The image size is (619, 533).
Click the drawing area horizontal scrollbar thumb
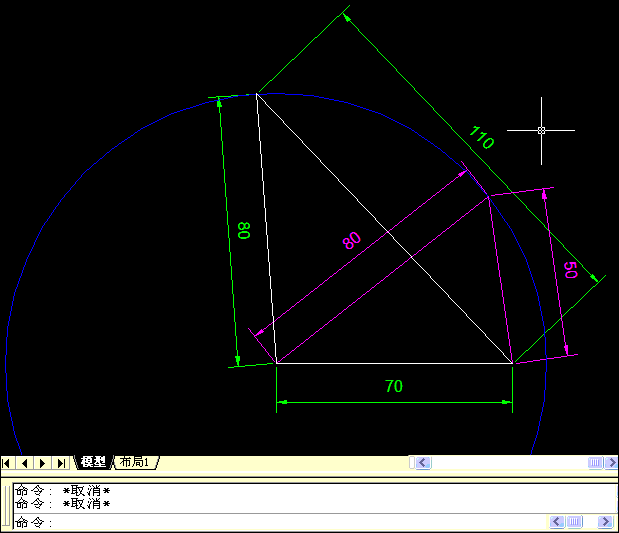(x=595, y=462)
